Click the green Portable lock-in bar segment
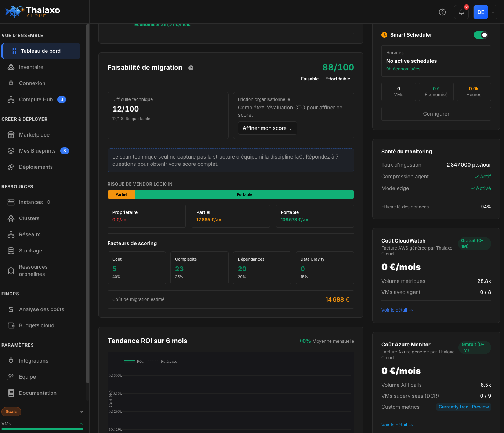 244,194
